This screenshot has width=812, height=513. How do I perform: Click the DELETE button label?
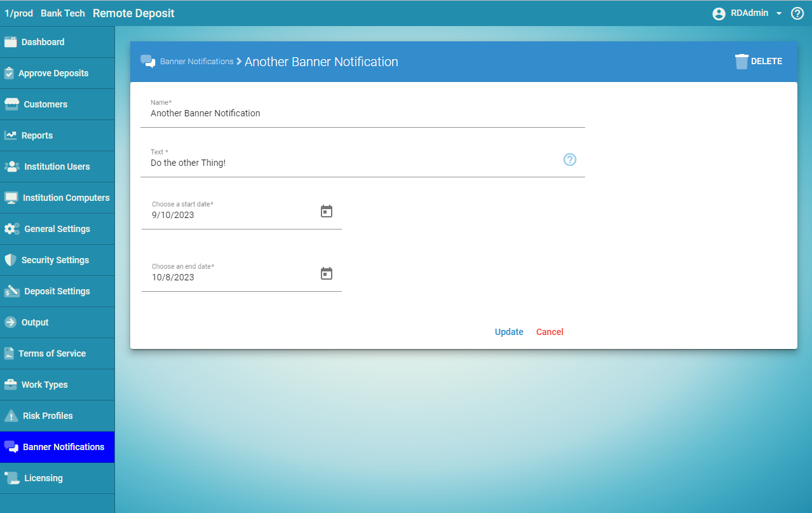coord(766,62)
